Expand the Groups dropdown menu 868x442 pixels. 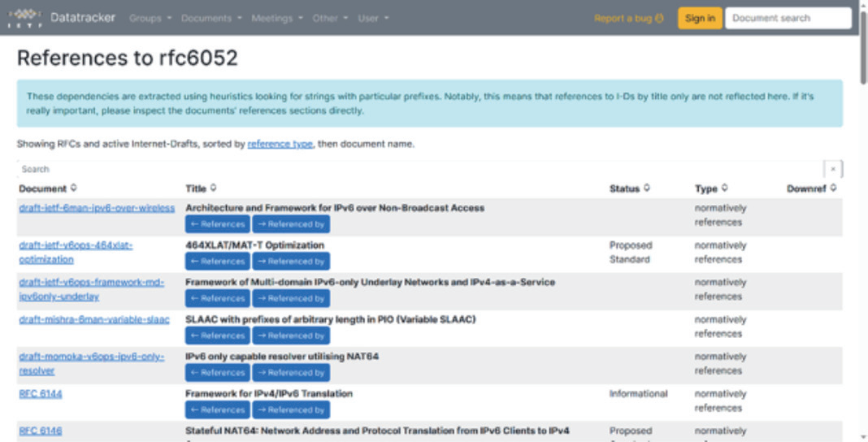[x=150, y=18]
